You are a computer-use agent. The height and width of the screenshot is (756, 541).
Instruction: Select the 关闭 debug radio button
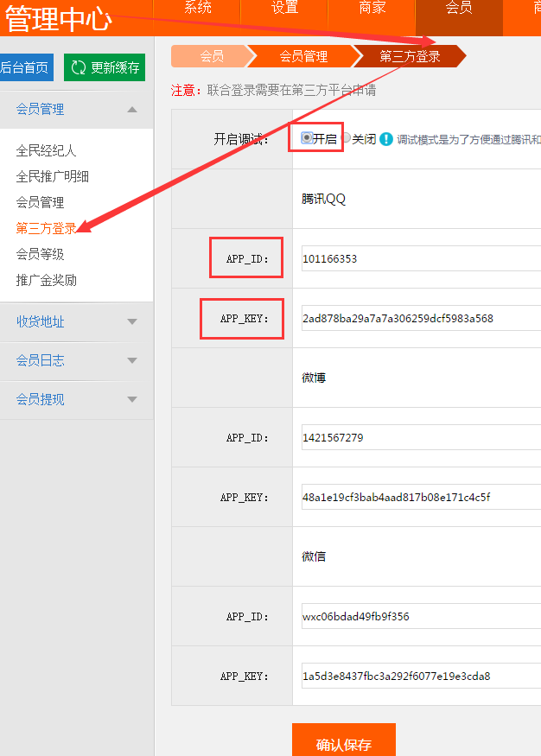(346, 138)
